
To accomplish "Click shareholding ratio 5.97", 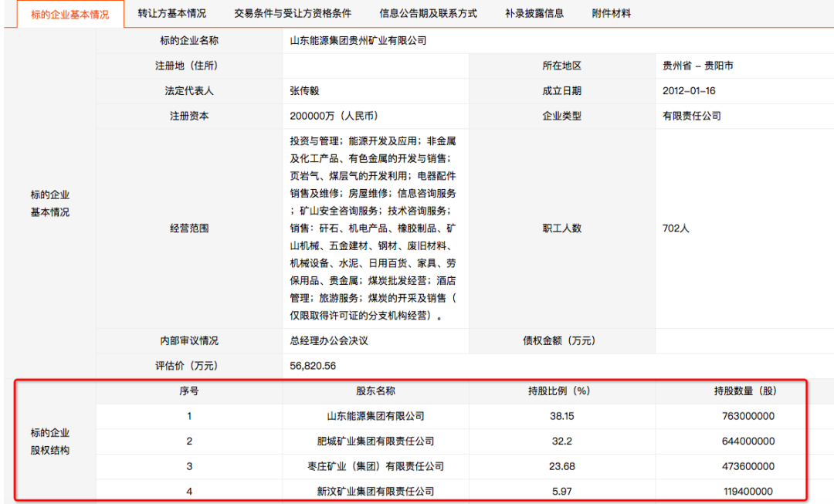I will (561, 491).
